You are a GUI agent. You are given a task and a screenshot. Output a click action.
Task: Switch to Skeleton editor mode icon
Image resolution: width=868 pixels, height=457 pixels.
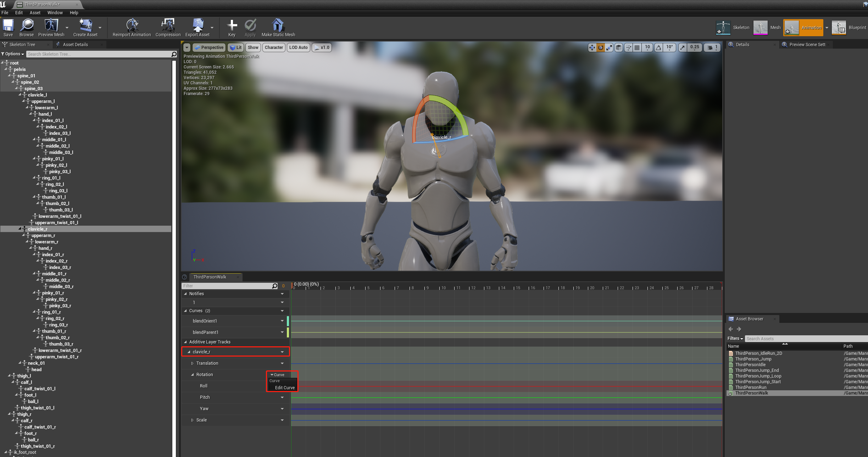(x=723, y=28)
